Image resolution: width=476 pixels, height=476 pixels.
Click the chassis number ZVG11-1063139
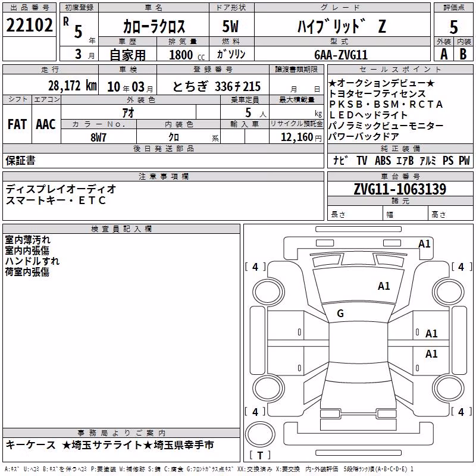(x=400, y=189)
